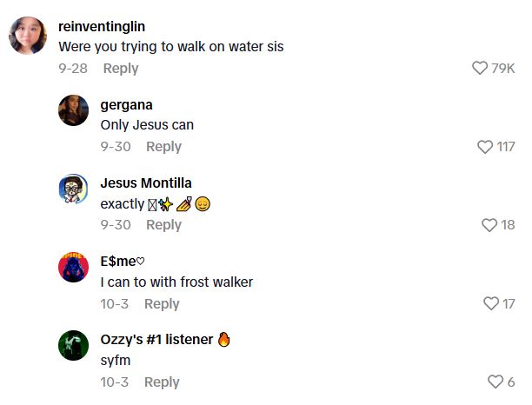Image resolution: width=532 pixels, height=405 pixels.
Task: Reply to E$me's comment
Action: (x=162, y=303)
